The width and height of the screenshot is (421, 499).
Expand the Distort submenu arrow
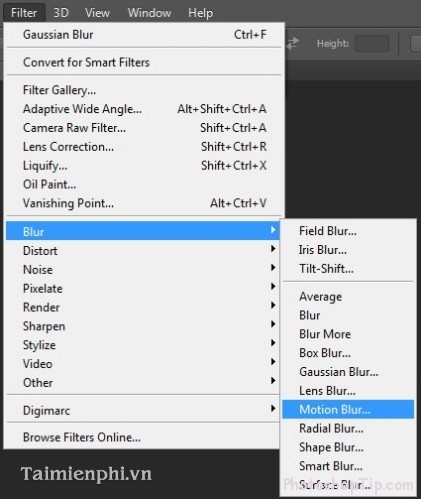(273, 249)
